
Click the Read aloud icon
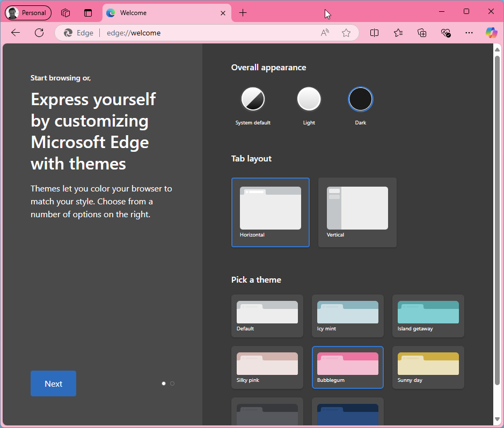point(324,33)
